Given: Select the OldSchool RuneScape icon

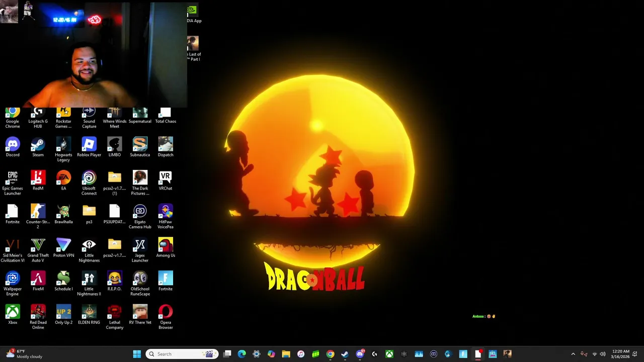Looking at the screenshot, I should pos(140,284).
